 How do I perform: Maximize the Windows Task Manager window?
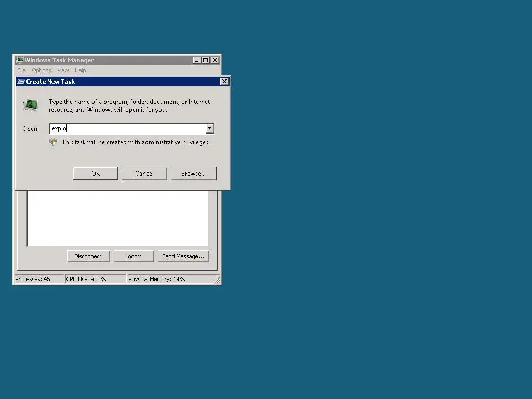[205, 60]
